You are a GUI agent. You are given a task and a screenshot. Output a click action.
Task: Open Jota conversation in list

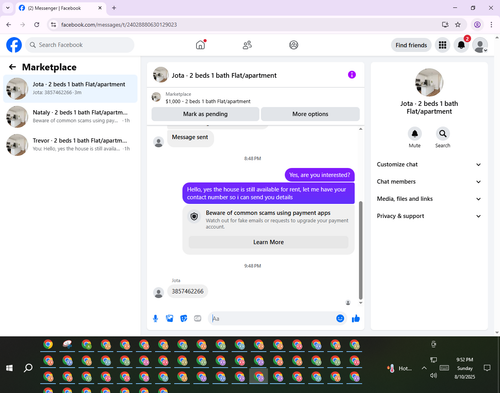(70, 89)
